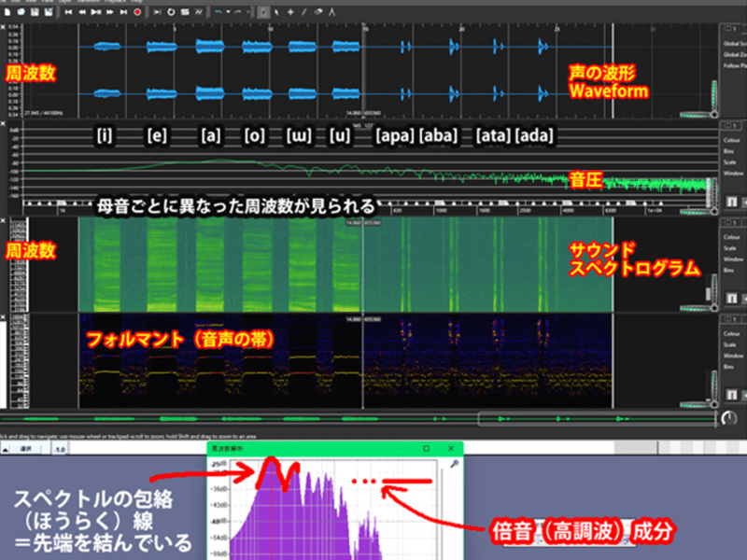The width and height of the screenshot is (747, 560).
Task: Fast forward to the end of audio
Action: (123, 13)
